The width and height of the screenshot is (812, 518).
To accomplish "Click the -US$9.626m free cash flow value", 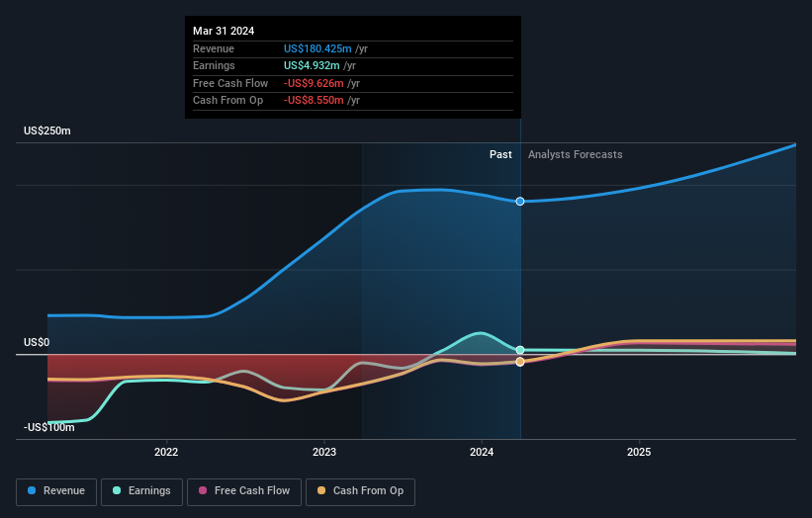I will 314,83.
